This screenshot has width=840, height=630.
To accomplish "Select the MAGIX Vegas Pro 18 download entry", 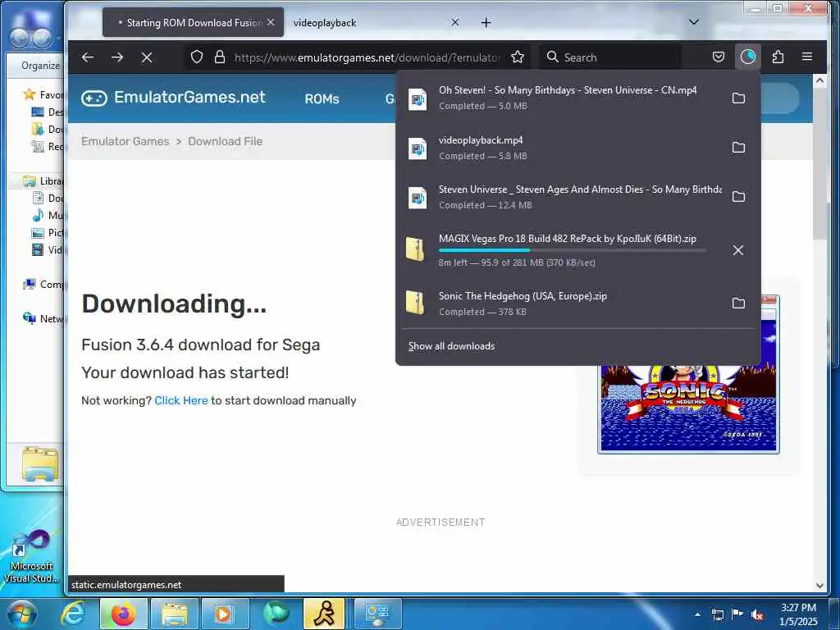I will point(563,250).
